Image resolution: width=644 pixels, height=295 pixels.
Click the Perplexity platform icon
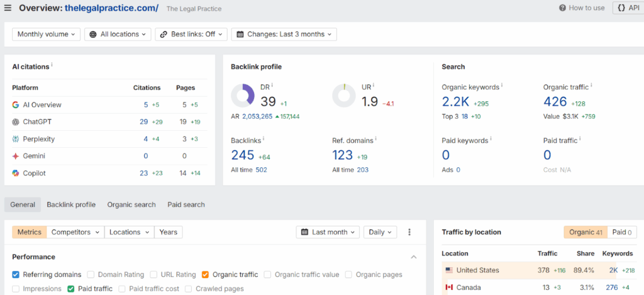point(16,139)
